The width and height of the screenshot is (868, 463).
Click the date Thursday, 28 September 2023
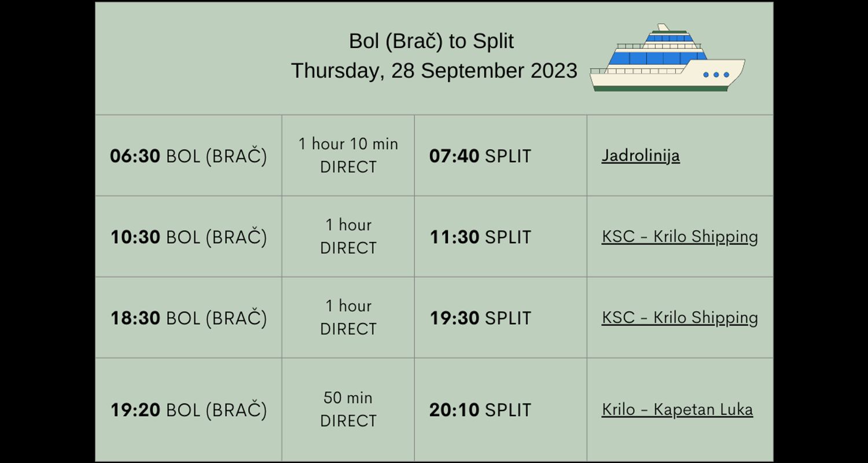434,71
